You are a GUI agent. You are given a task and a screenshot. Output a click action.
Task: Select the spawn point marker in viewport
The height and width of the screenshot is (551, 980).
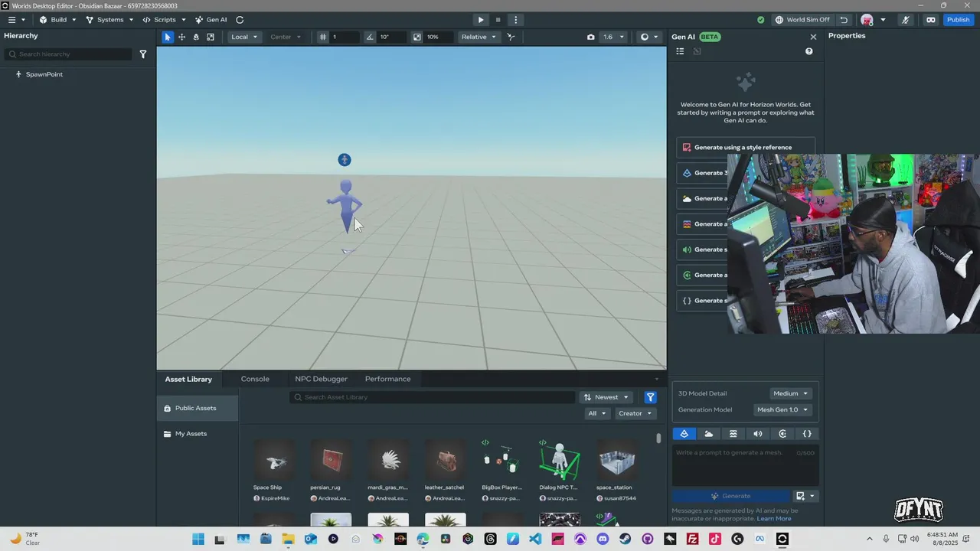pyautogui.click(x=345, y=159)
